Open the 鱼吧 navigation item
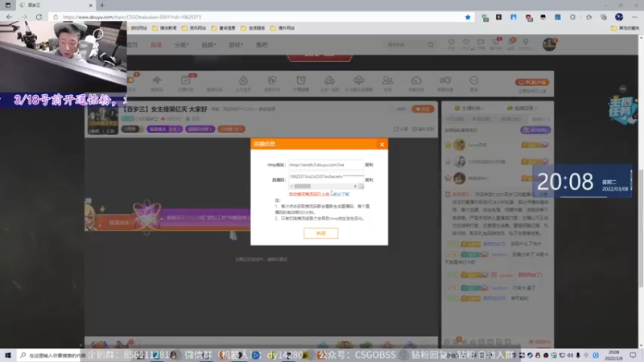Viewport: 644px width, 362px height. [x=262, y=45]
